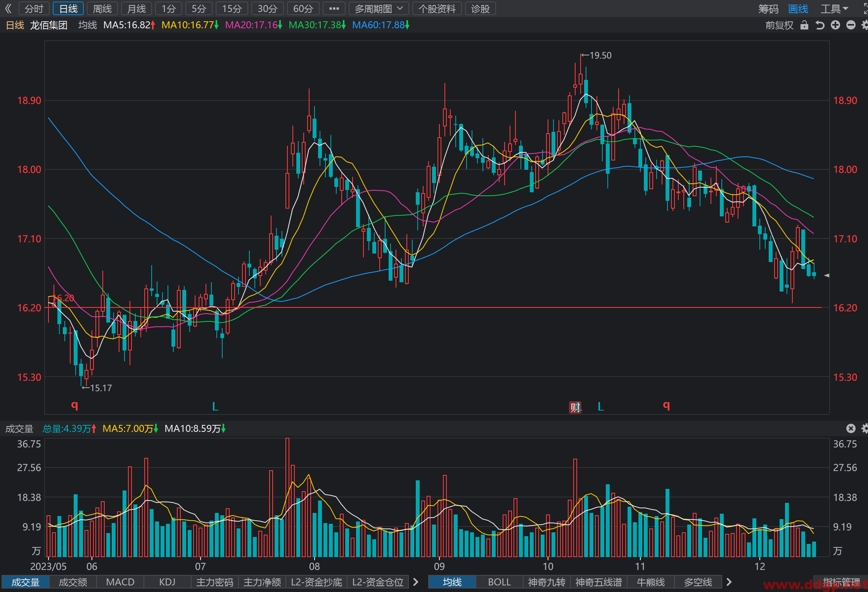This screenshot has height=592, width=868.
Task: Select the 成交额 indicator tab
Action: pos(73,582)
